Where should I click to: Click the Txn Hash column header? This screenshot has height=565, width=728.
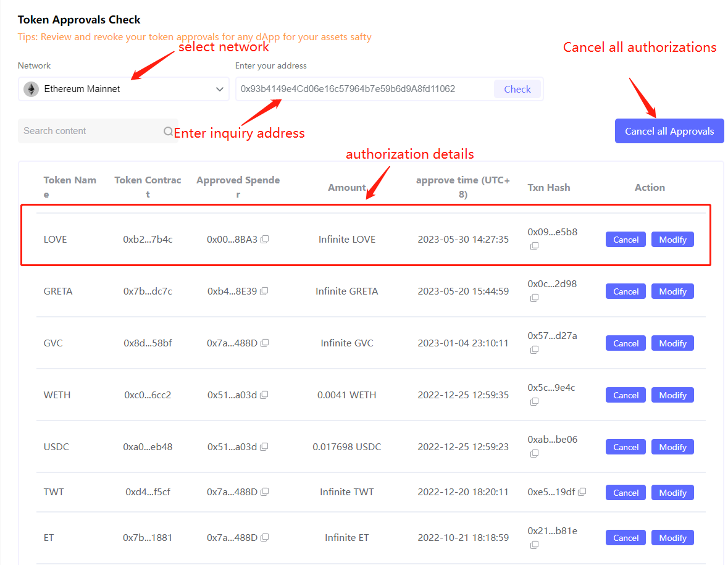pyautogui.click(x=549, y=188)
